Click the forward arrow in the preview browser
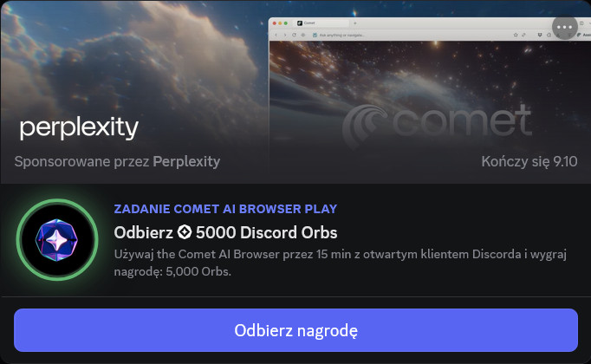 pyautogui.click(x=285, y=35)
